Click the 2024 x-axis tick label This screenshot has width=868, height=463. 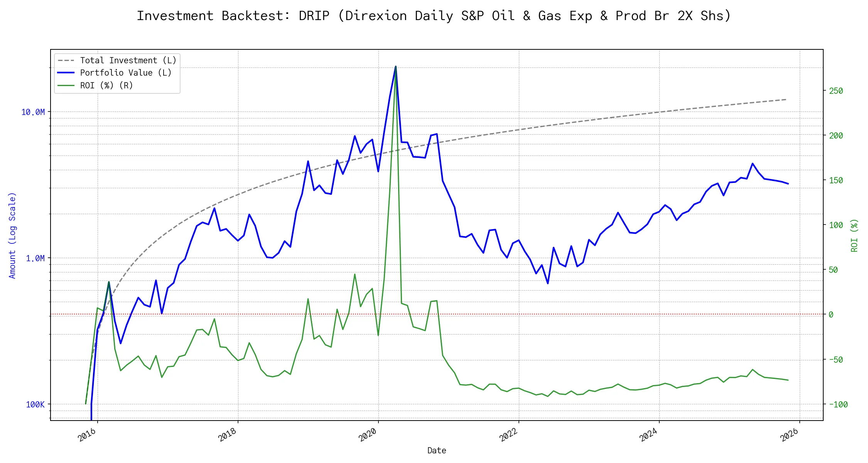648,435
